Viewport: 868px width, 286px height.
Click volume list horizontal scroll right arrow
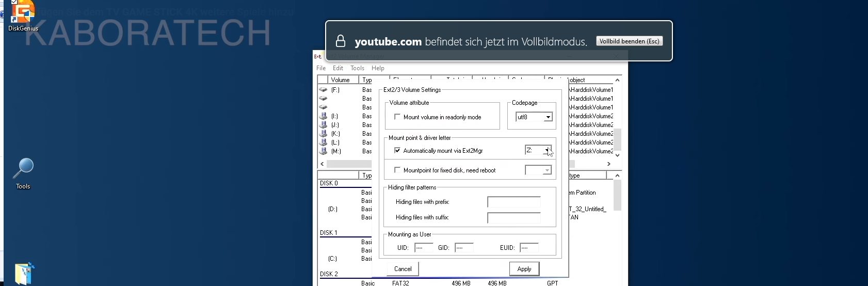click(x=609, y=164)
